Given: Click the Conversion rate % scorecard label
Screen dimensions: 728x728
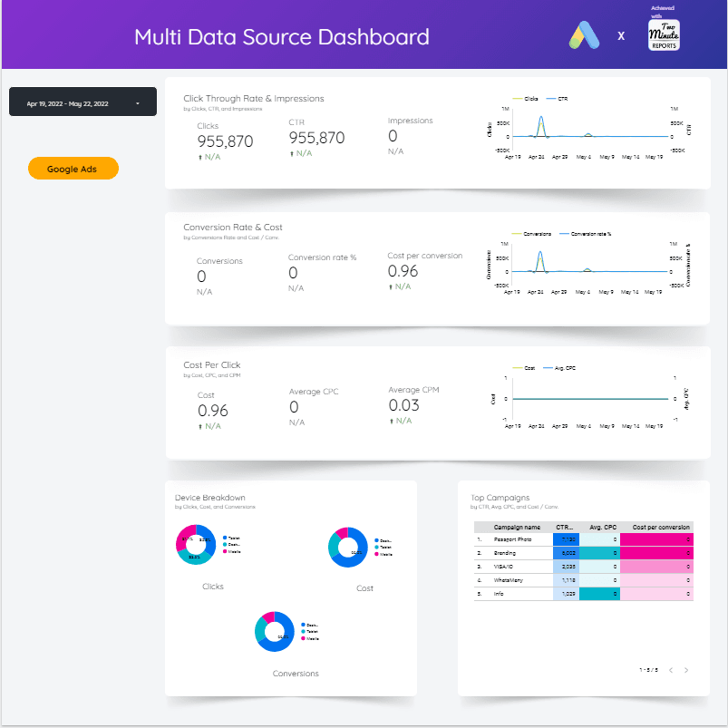Looking at the screenshot, I should point(322,257).
